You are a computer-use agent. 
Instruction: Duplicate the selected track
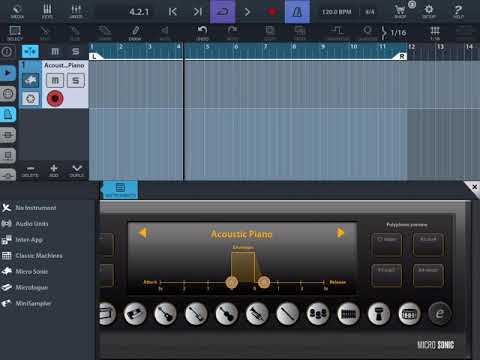pos(77,171)
